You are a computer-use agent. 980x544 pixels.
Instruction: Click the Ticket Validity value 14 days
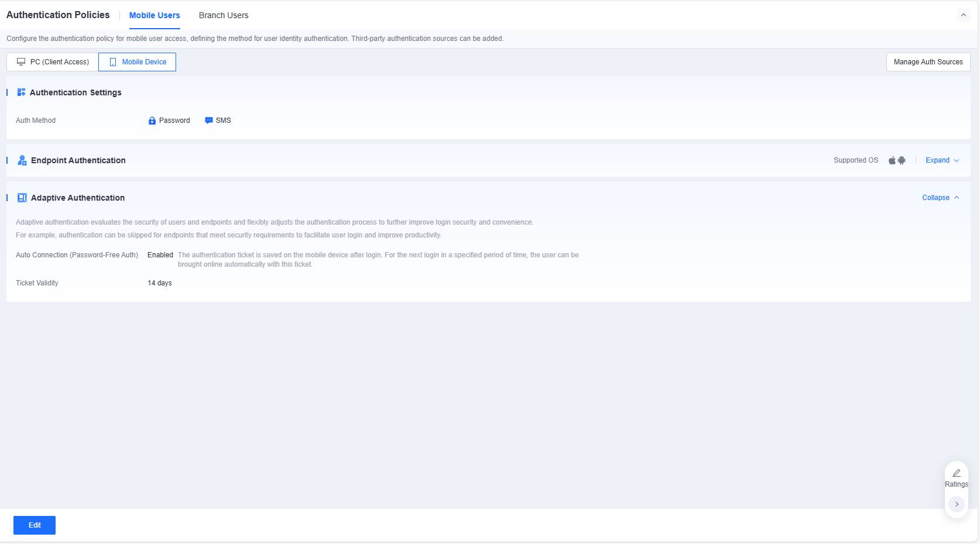pyautogui.click(x=160, y=283)
